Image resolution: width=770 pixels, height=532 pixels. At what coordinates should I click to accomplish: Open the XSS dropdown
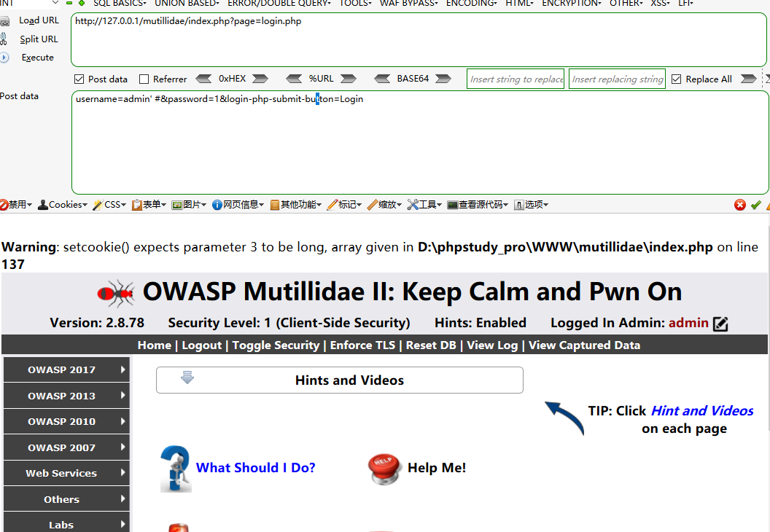click(660, 3)
